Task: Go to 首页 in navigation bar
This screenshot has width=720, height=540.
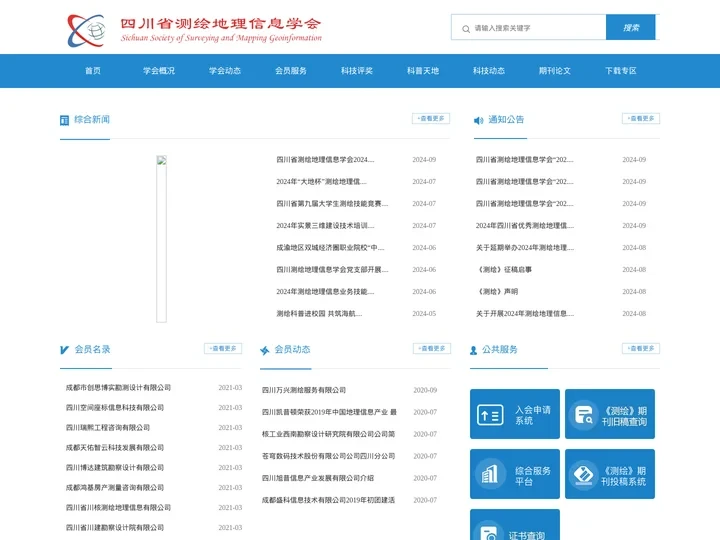Action: pyautogui.click(x=93, y=71)
